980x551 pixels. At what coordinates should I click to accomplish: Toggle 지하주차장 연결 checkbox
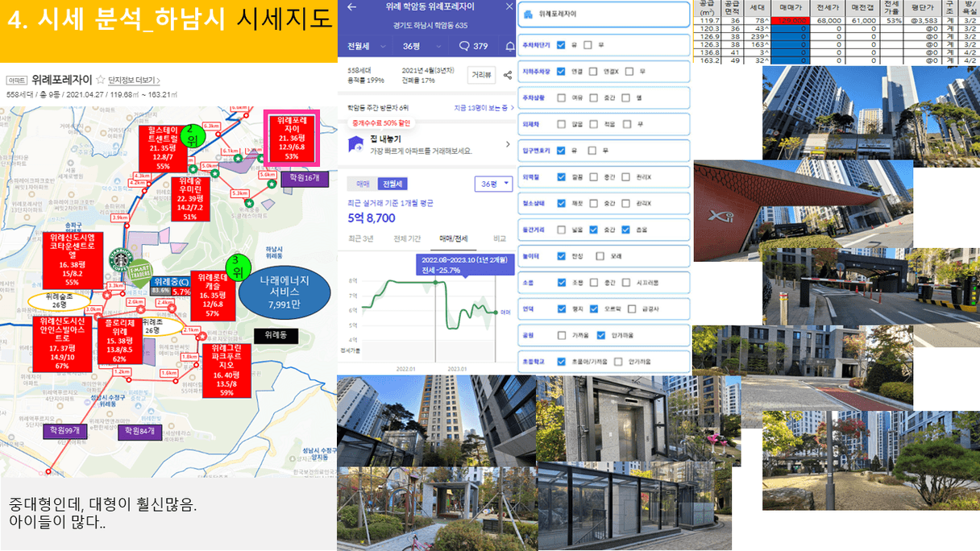[561, 72]
